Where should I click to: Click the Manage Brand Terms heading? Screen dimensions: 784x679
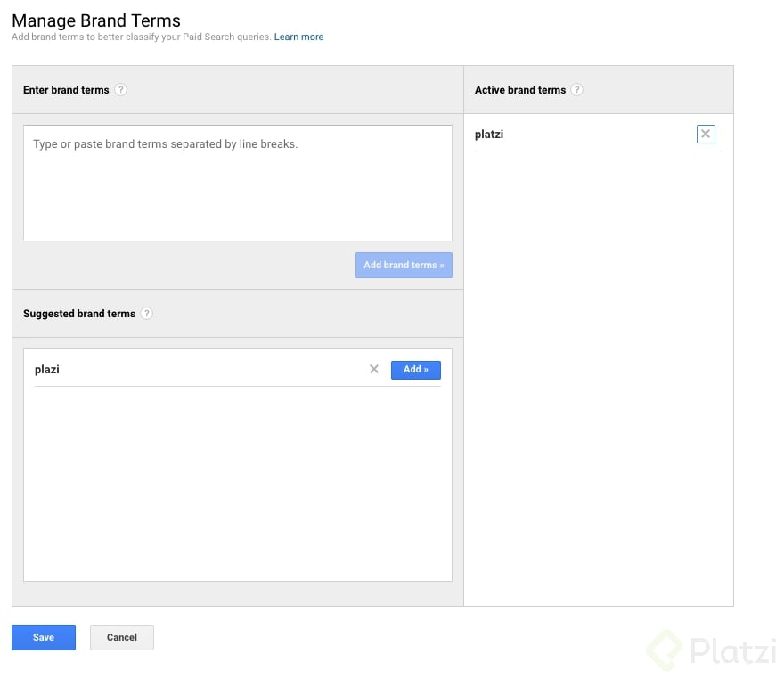[96, 20]
